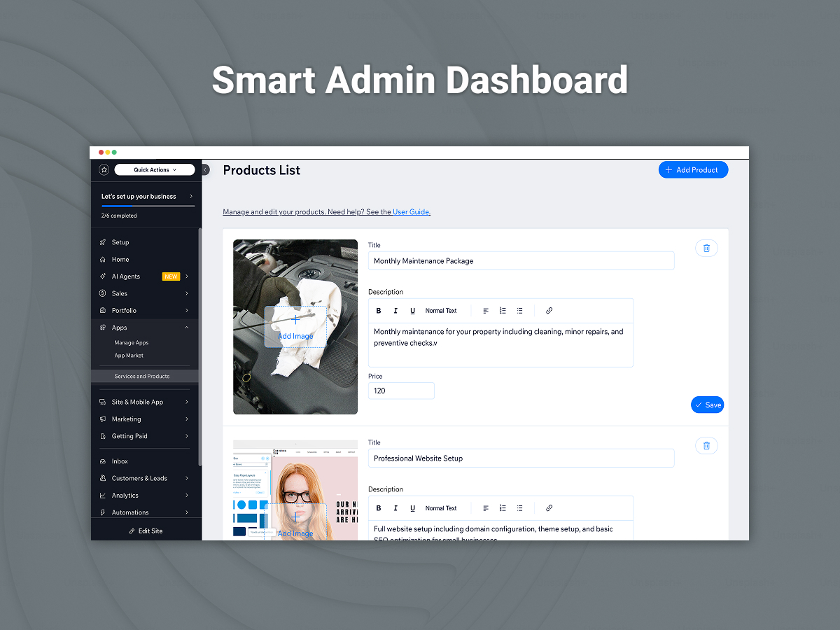Click the star icon beside Quick Actions
Screen dimensions: 840x630
tap(104, 169)
